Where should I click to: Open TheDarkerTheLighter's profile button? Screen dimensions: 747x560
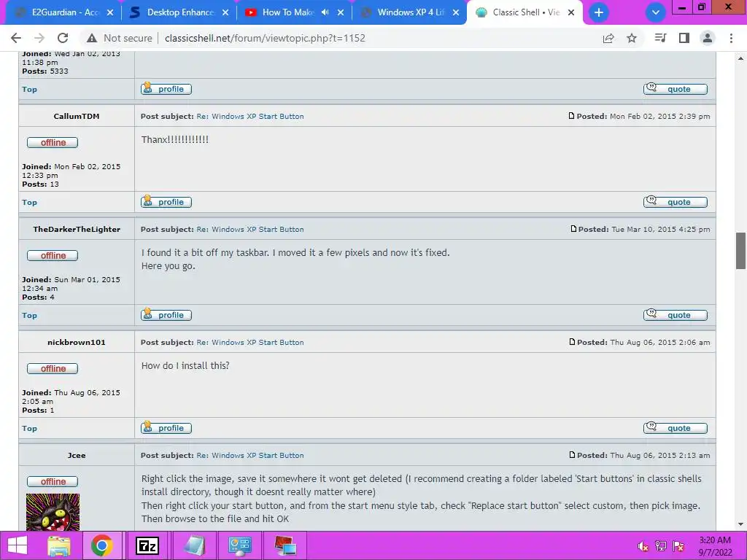click(x=166, y=315)
